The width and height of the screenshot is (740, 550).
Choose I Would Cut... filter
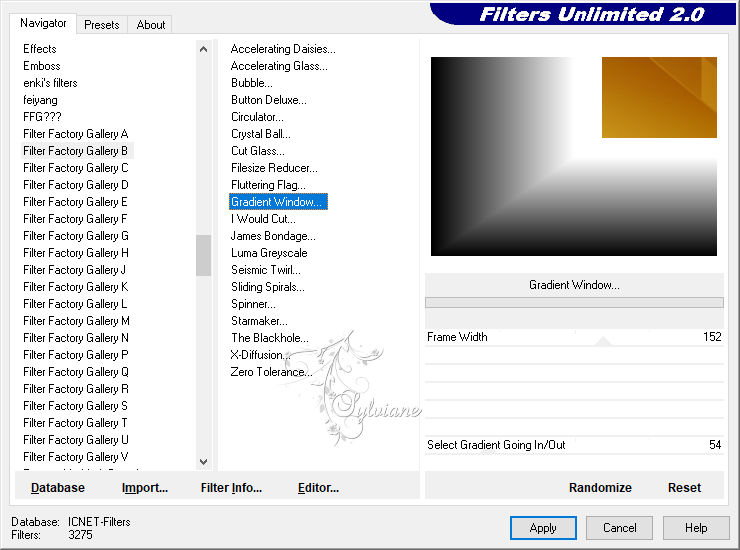pyautogui.click(x=263, y=219)
